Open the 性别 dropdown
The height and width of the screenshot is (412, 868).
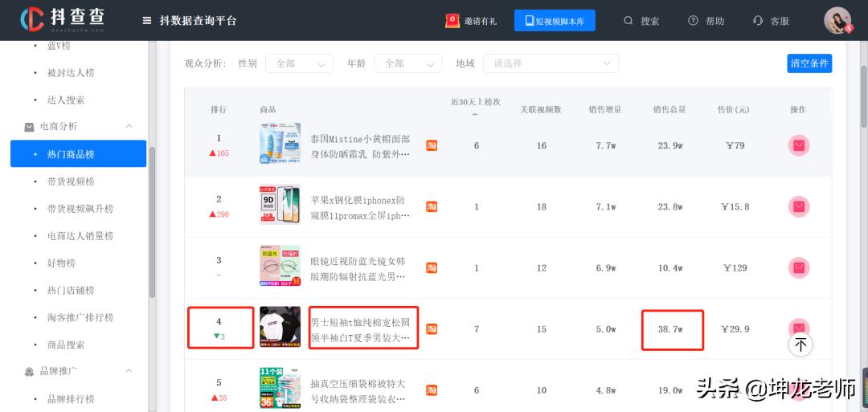click(300, 63)
